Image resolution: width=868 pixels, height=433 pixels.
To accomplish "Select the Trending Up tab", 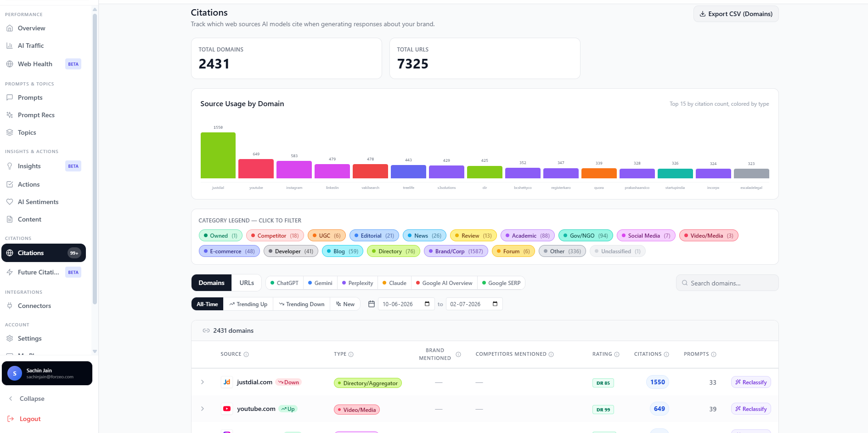I will 248,304.
